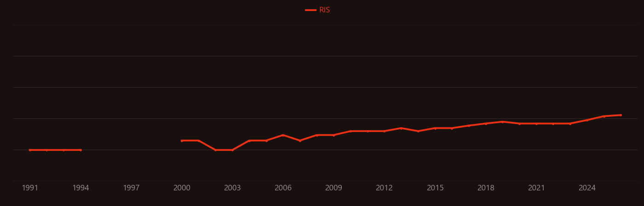The height and width of the screenshot is (206, 644).
Task: Select the RIS data point above 2015
Action: click(435, 128)
